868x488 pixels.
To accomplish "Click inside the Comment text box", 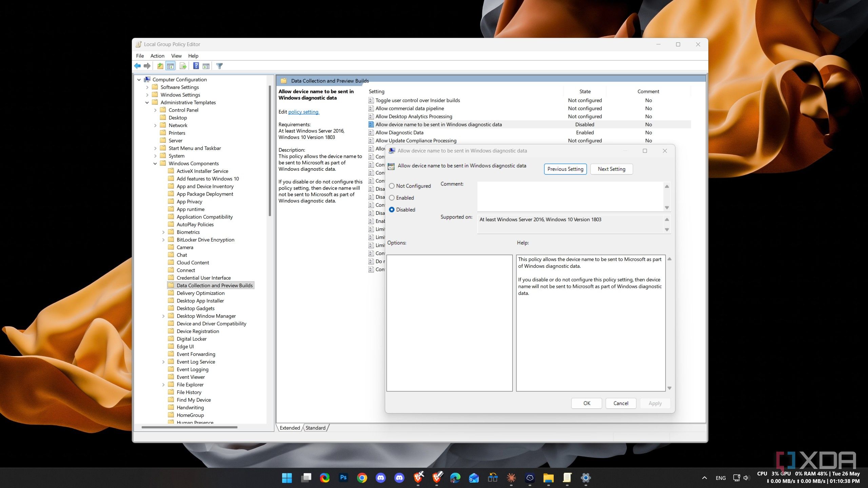I will 570,197.
